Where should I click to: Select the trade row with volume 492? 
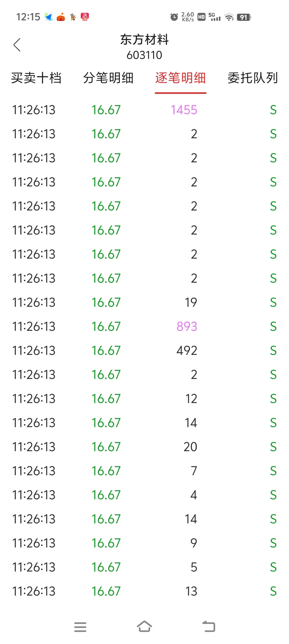[144, 351]
